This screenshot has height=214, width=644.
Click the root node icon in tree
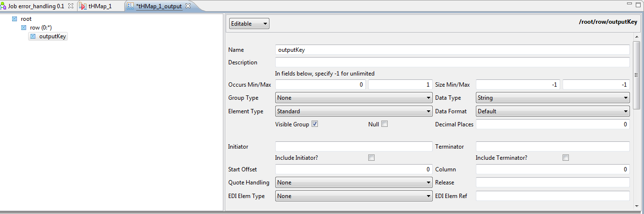(x=15, y=19)
